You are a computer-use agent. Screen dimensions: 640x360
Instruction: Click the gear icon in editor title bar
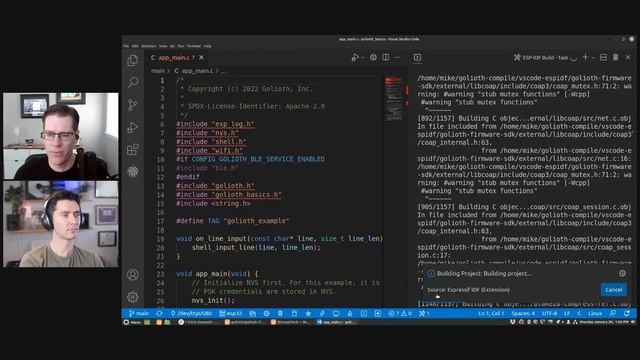(373, 58)
